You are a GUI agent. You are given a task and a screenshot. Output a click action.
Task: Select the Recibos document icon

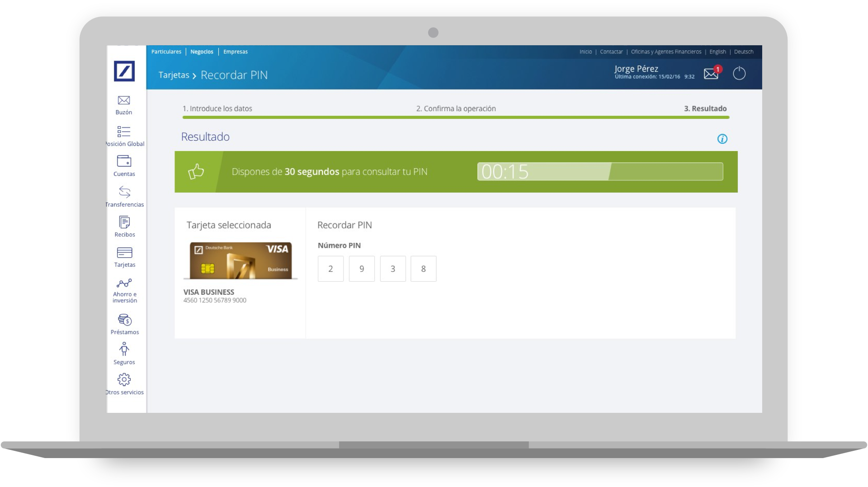tap(124, 222)
